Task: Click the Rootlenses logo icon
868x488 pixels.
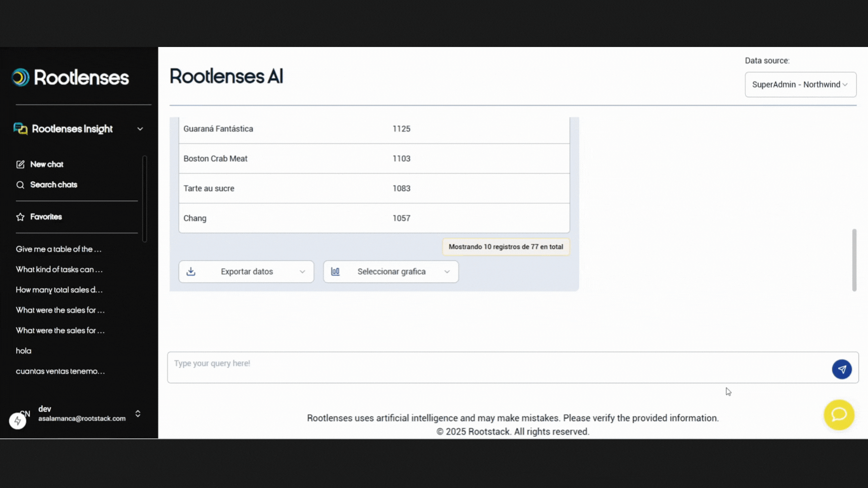Action: (x=20, y=77)
